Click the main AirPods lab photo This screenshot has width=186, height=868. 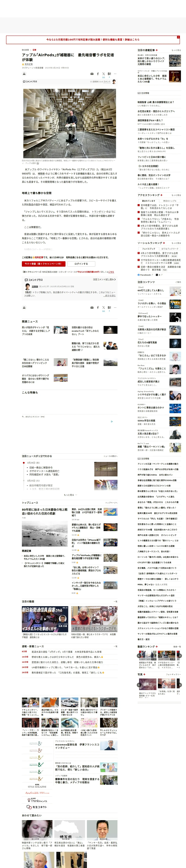[x=70, y=123]
